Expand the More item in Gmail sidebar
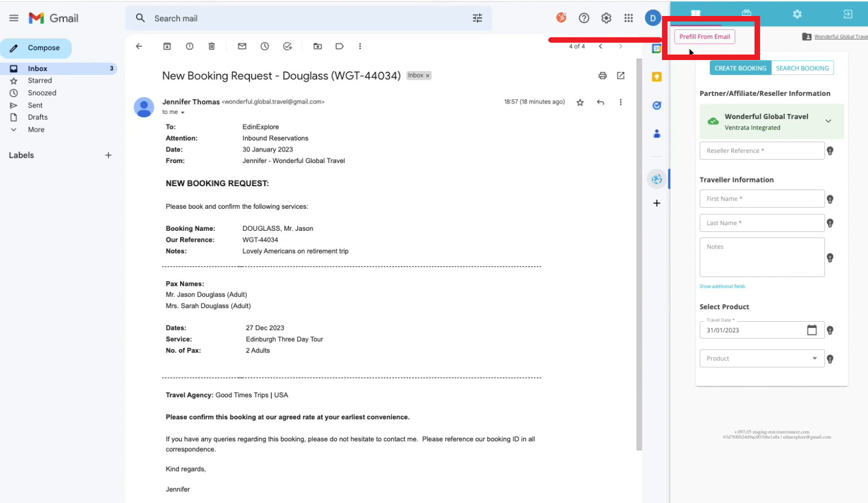The height and width of the screenshot is (503, 868). click(36, 129)
